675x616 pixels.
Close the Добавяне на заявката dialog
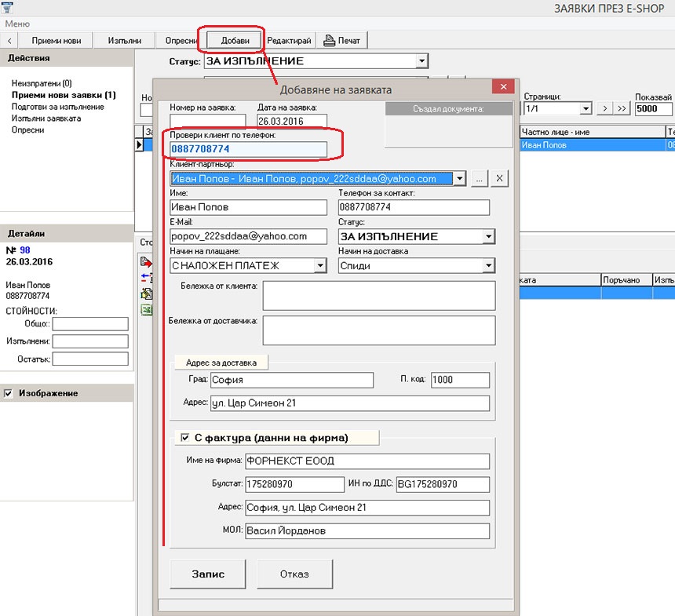503,87
